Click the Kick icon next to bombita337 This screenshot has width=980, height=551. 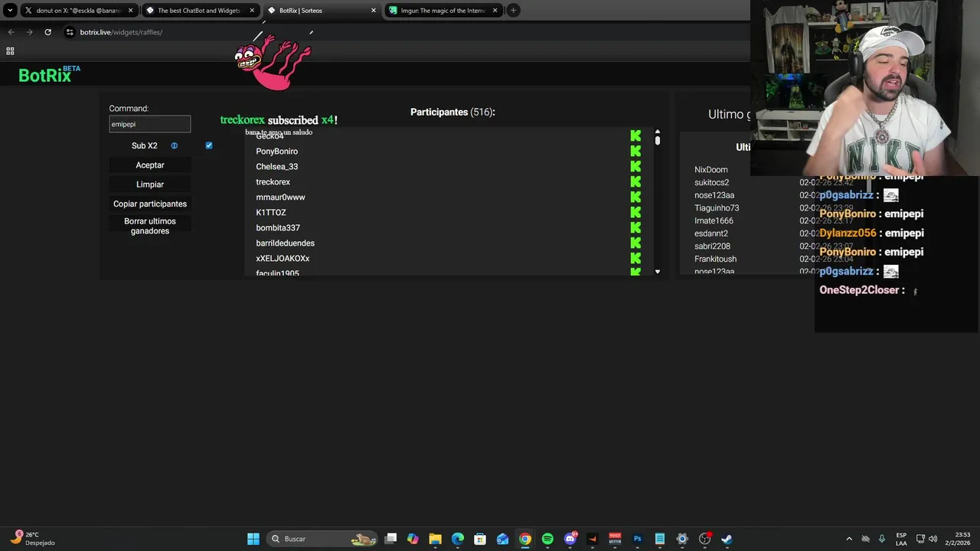click(635, 227)
